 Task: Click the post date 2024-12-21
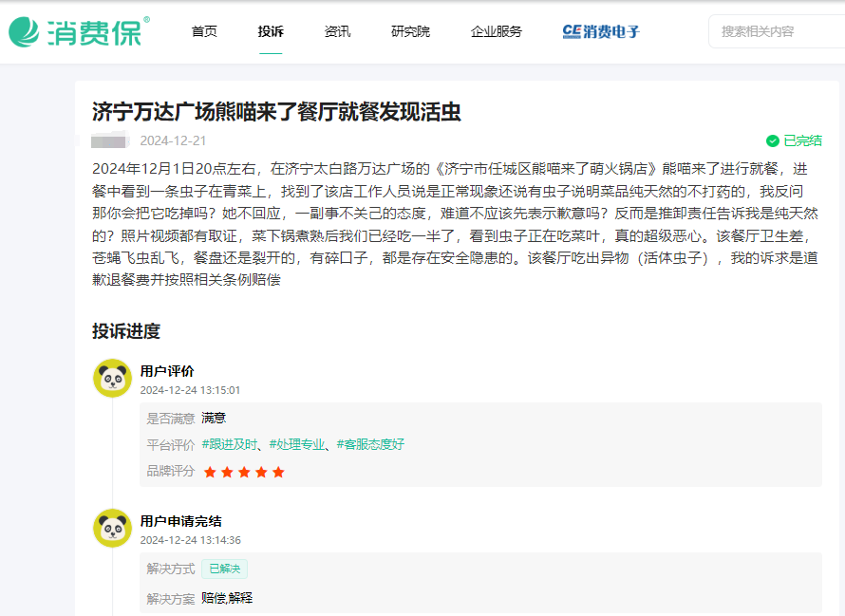pos(173,141)
